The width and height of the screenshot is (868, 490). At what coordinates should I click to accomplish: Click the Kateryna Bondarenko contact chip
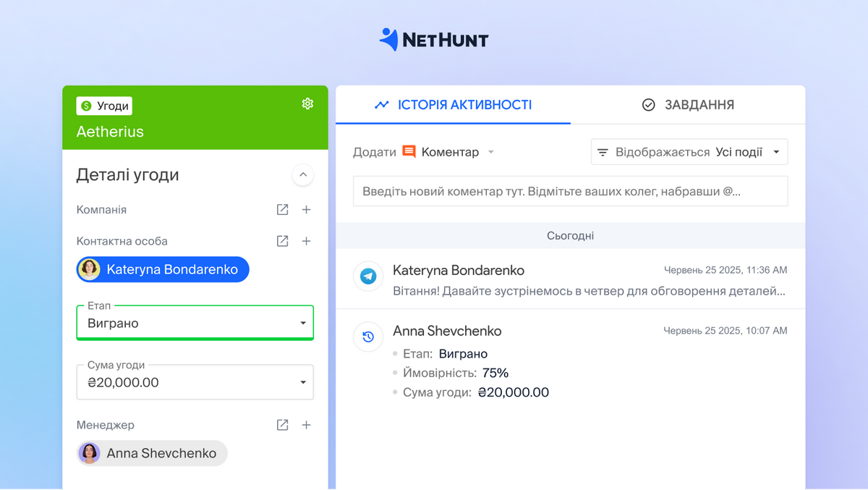point(163,270)
